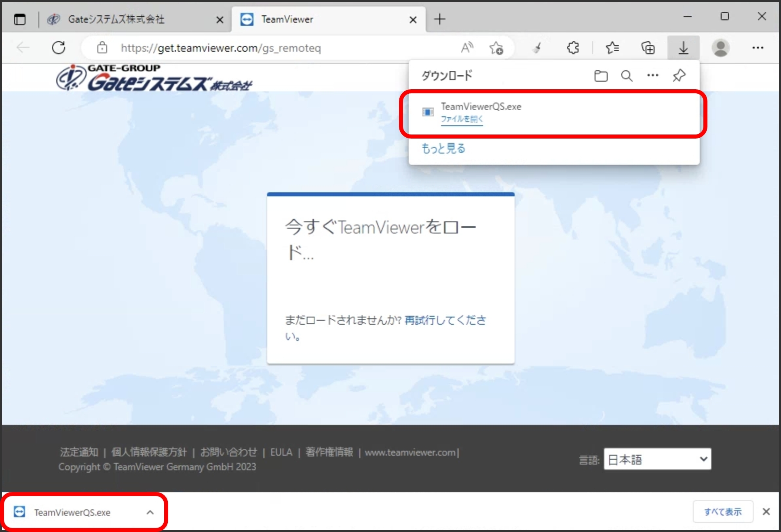The height and width of the screenshot is (532, 781).
Task: Click TeamViewerQS.exe file name in the download panel
Action: (x=481, y=107)
